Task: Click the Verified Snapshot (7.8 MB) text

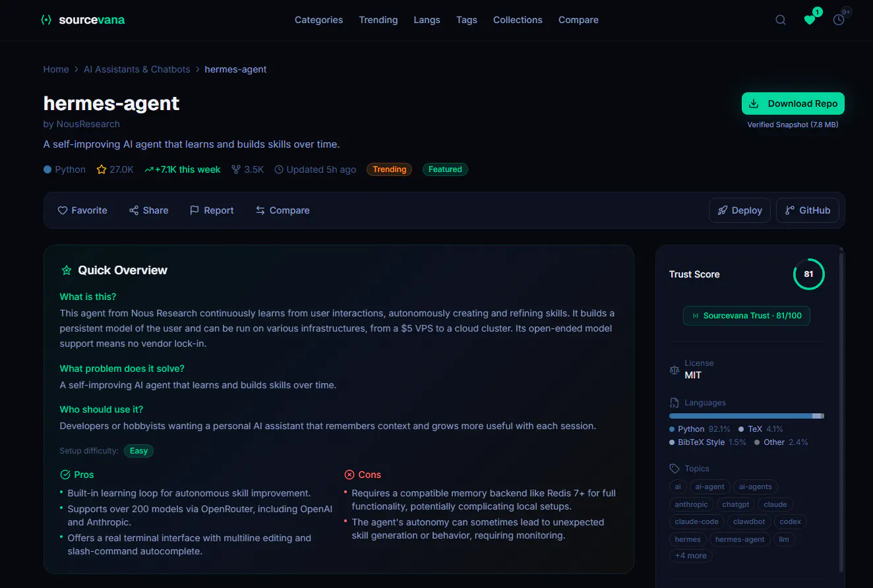Action: click(793, 125)
